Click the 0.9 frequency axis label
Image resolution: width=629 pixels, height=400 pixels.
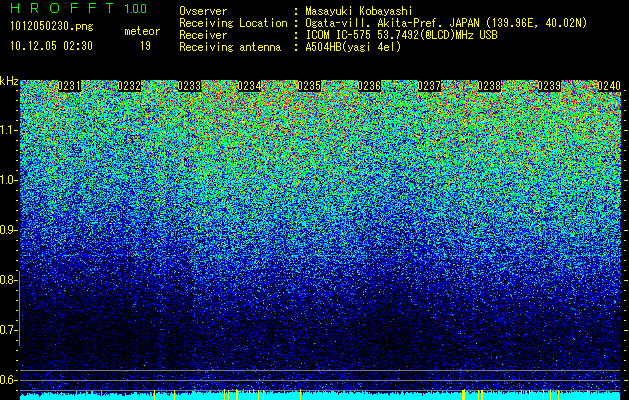8,230
